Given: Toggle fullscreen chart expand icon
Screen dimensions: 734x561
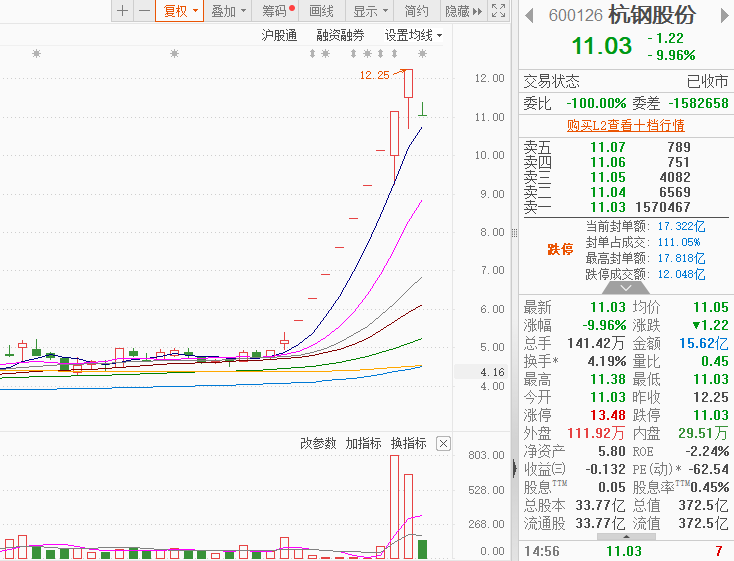Looking at the screenshot, I should (498, 11).
